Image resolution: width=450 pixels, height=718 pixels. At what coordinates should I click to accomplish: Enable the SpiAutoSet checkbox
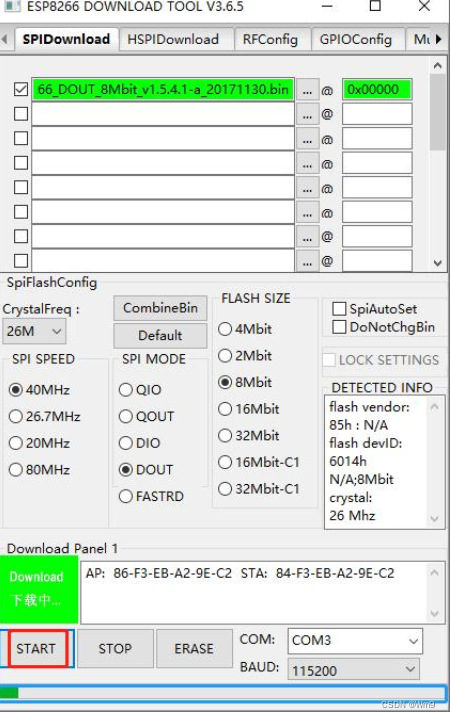339,309
